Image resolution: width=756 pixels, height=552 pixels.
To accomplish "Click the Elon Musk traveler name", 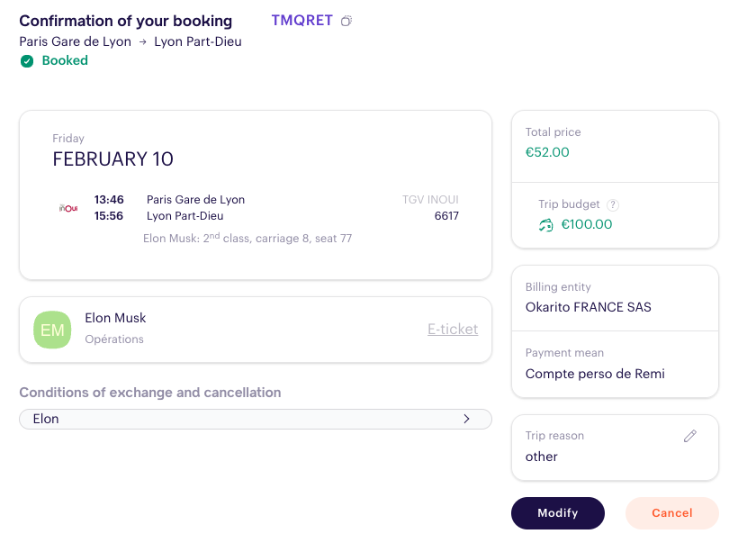I will click(x=115, y=318).
